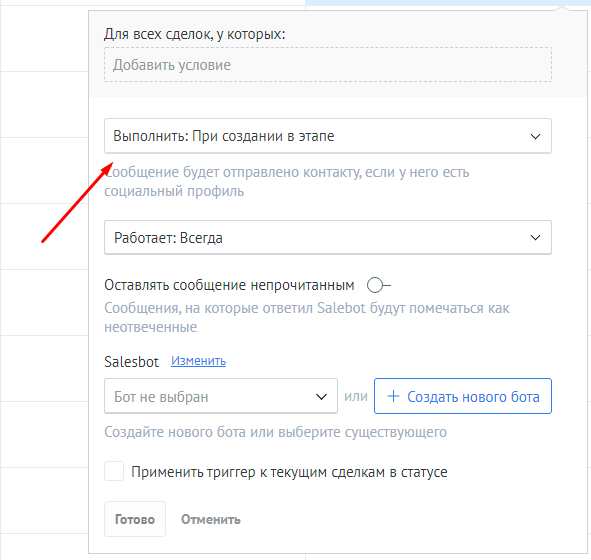Cancel with the Отменить button

[211, 519]
